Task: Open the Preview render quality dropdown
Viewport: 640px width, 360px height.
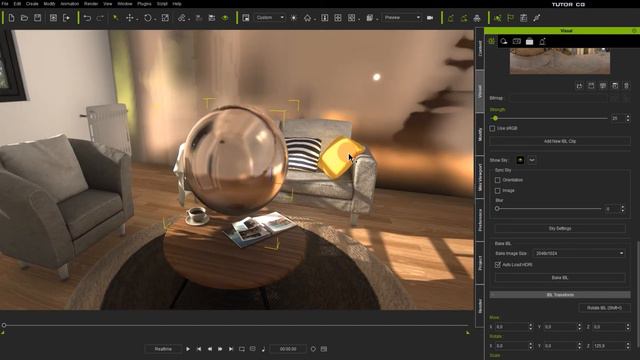Action: [402, 18]
